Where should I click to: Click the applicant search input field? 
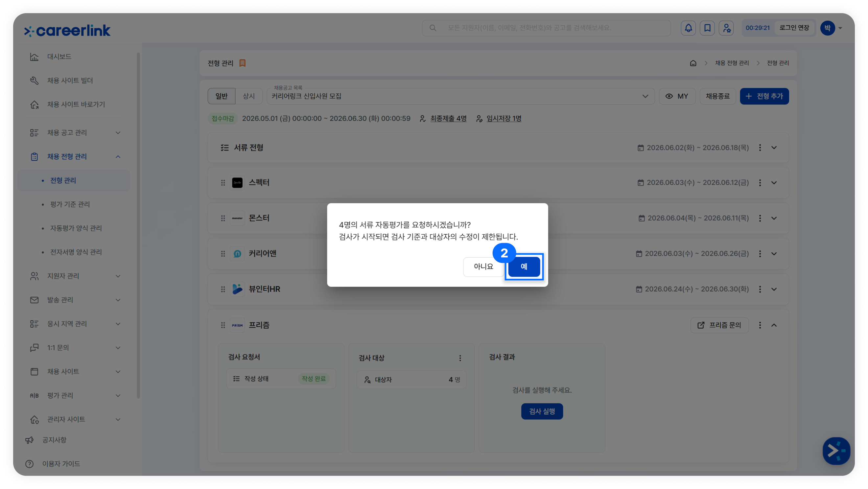click(546, 28)
